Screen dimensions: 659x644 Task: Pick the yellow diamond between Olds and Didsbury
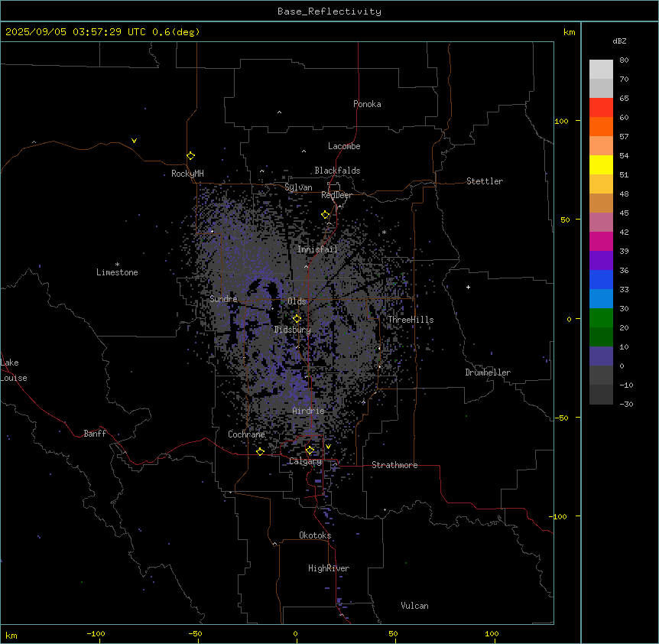tap(297, 319)
